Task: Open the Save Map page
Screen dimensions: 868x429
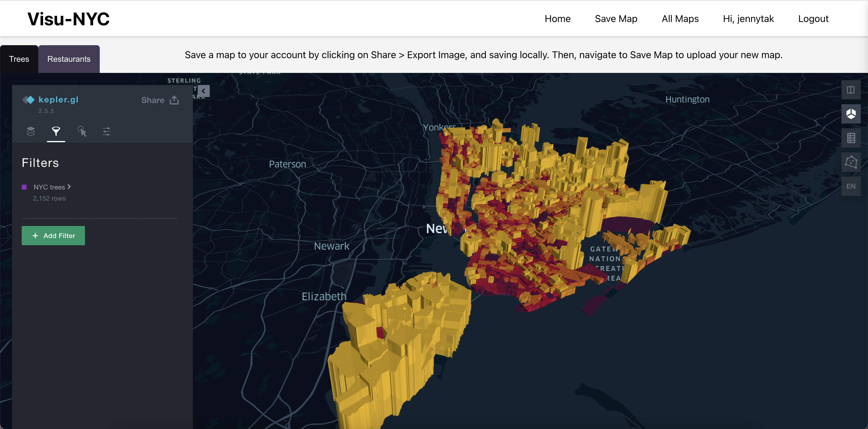Action: click(616, 19)
